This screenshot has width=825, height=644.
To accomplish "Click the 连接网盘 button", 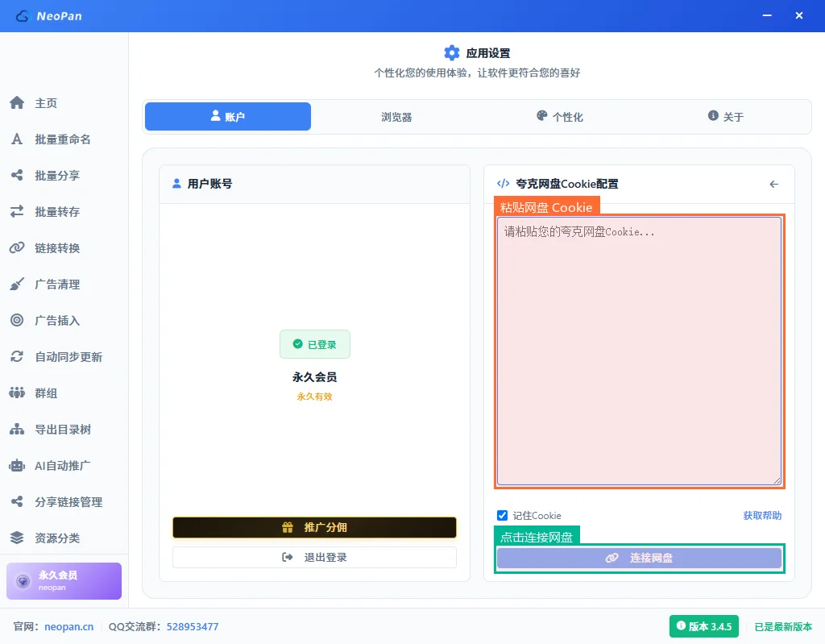I will point(639,558).
